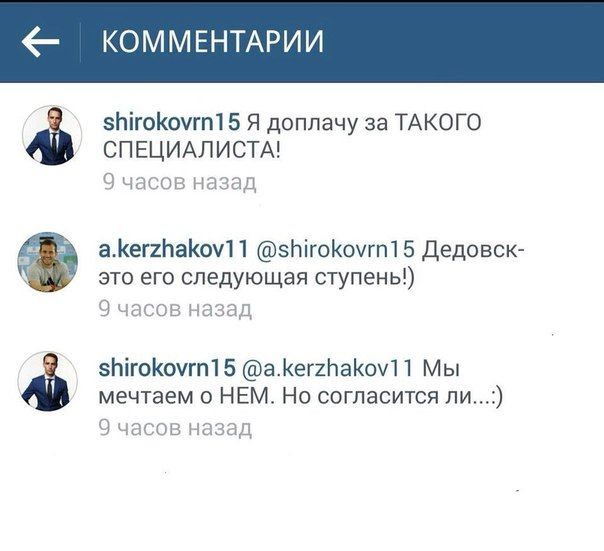Tap 'Мы' after the a.kerzhakov11 mention
604x551 pixels.
(441, 368)
